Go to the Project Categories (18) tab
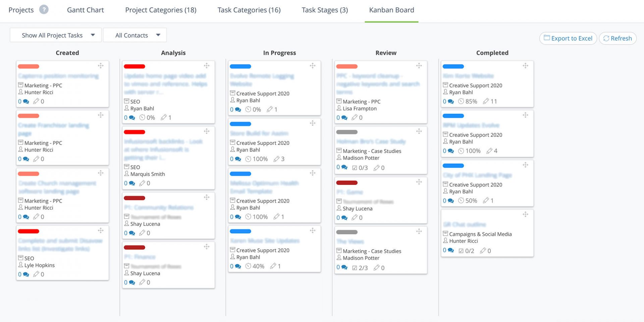The width and height of the screenshot is (644, 322). tap(161, 10)
